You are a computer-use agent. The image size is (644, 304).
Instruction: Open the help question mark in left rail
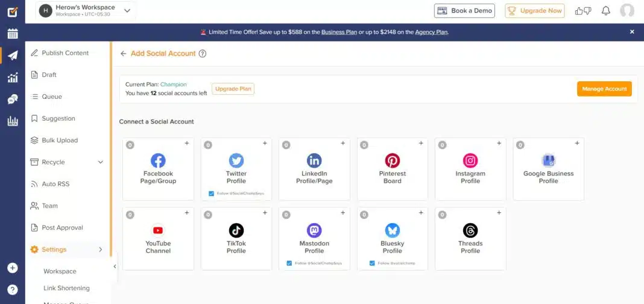(x=13, y=290)
